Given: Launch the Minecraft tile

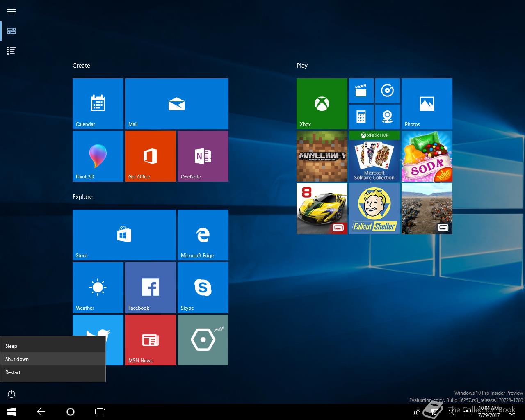Looking at the screenshot, I should [x=322, y=156].
